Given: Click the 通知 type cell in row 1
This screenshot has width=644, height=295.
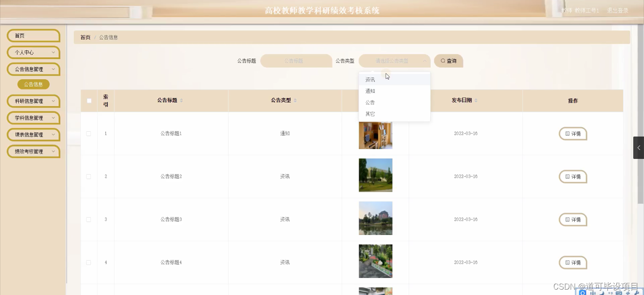Looking at the screenshot, I should (285, 134).
